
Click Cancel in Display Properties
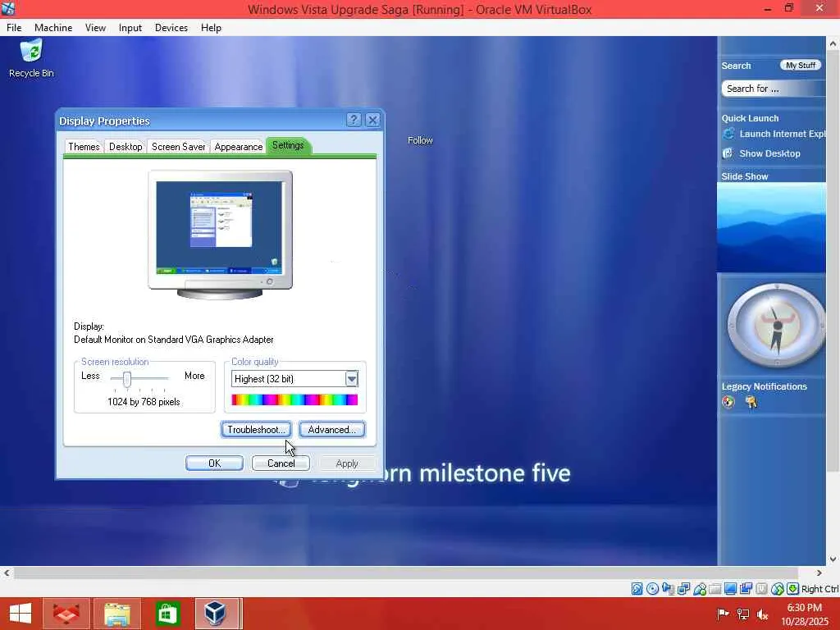[x=281, y=463]
